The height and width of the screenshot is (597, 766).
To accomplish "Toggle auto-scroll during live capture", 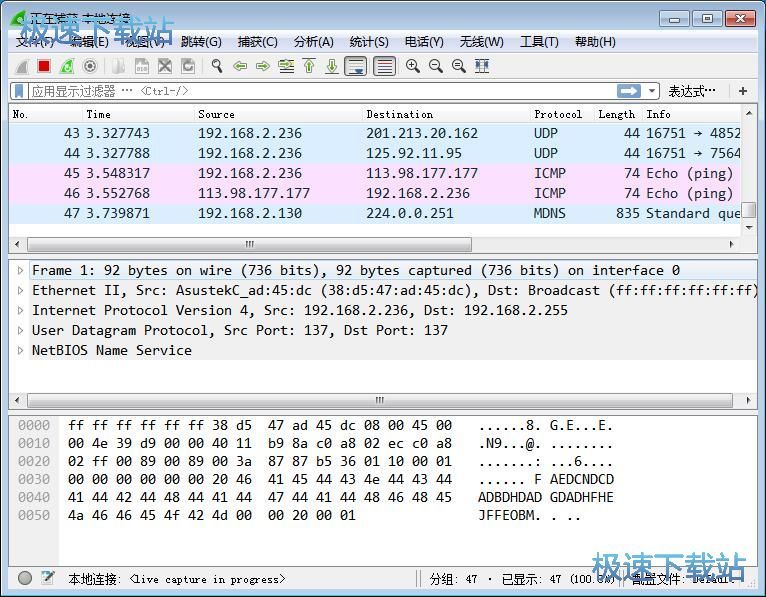I will [x=356, y=66].
